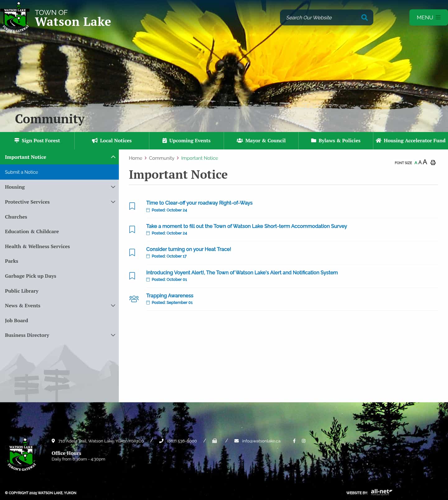
Task: Open Public Library sidebar item
Action: (59, 291)
